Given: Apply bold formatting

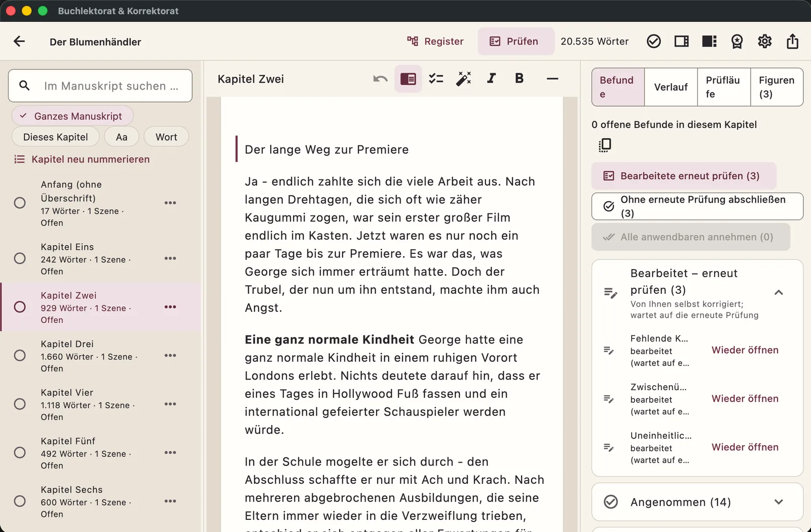Looking at the screenshot, I should tap(519, 79).
